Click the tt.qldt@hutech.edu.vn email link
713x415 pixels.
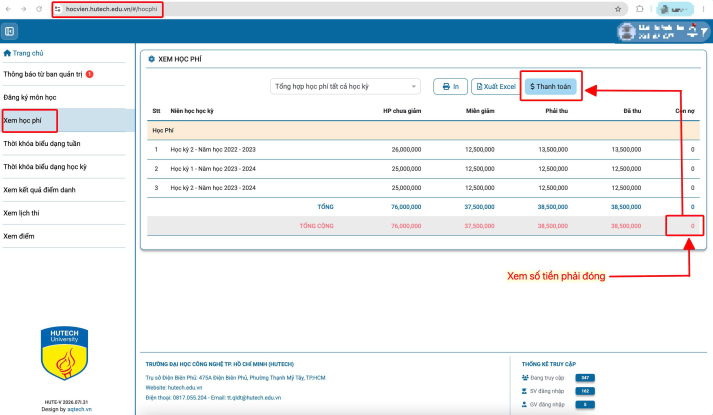(254, 398)
